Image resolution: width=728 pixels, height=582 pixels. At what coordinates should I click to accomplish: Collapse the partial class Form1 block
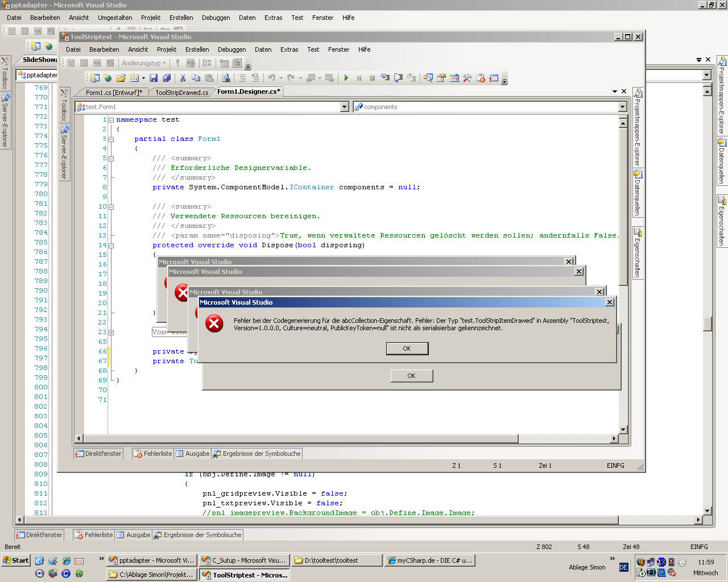(x=111, y=139)
